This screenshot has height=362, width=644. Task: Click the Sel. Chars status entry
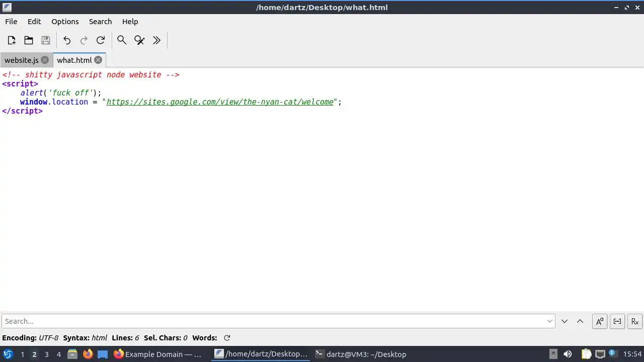pyautogui.click(x=166, y=338)
